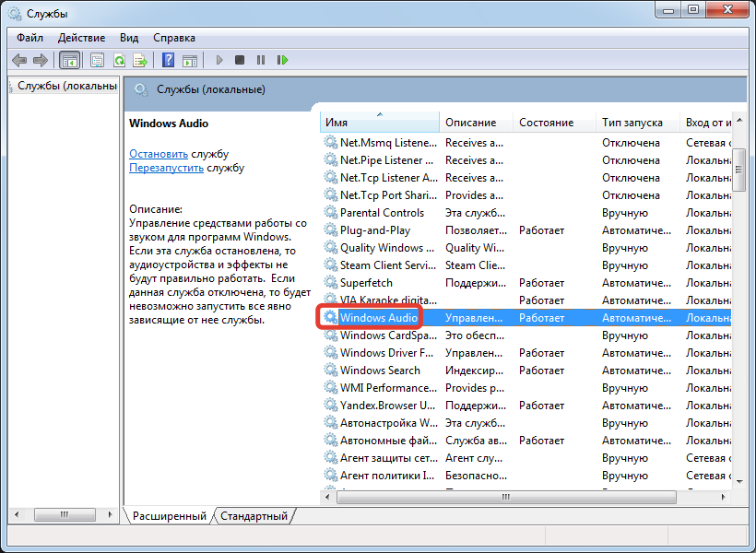Switch to the Стандартный tab
Viewport: 756px width, 553px height.
tap(254, 516)
